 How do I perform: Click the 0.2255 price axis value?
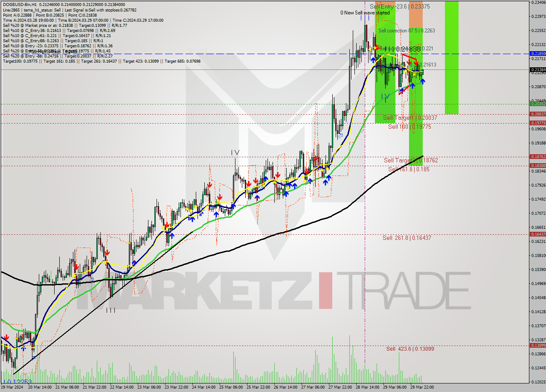click(x=538, y=31)
